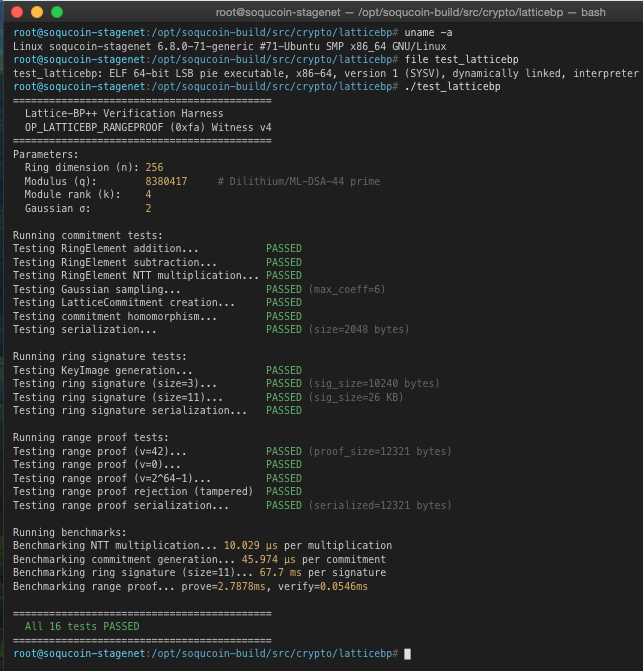Click the 'Running ring signature tests:' line
The image size is (643, 671).
[x=100, y=356]
